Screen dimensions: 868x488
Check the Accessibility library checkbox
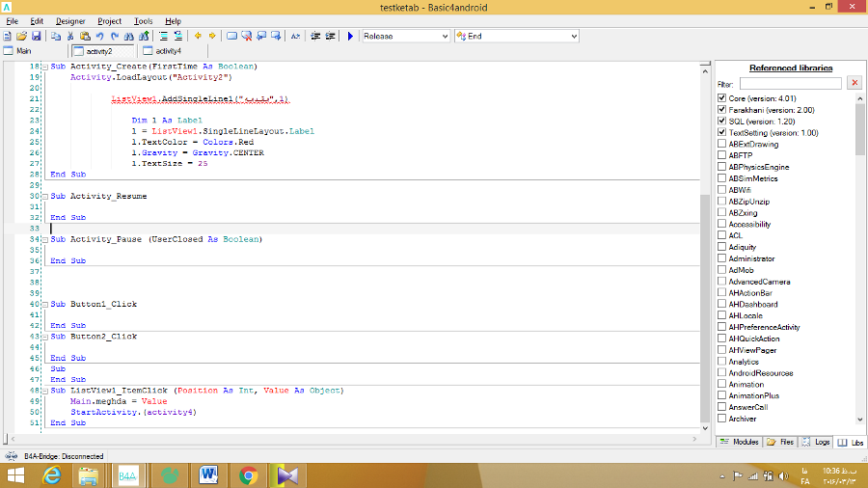[x=722, y=224]
